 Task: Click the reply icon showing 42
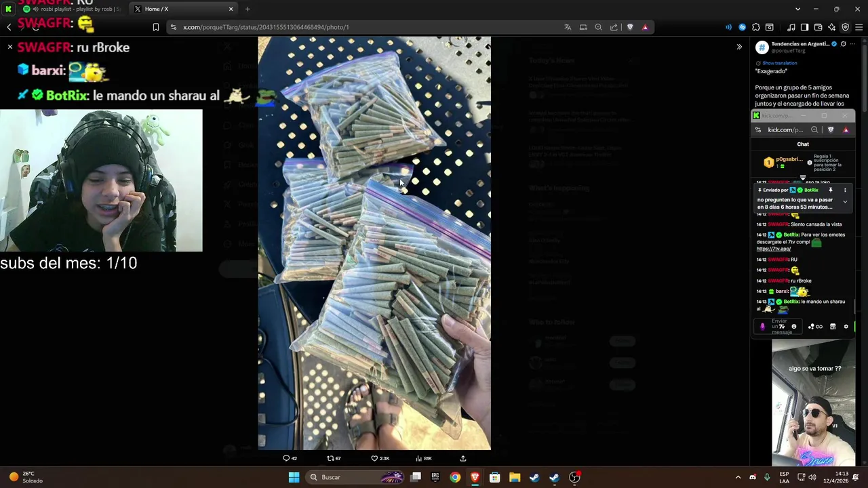tap(290, 458)
